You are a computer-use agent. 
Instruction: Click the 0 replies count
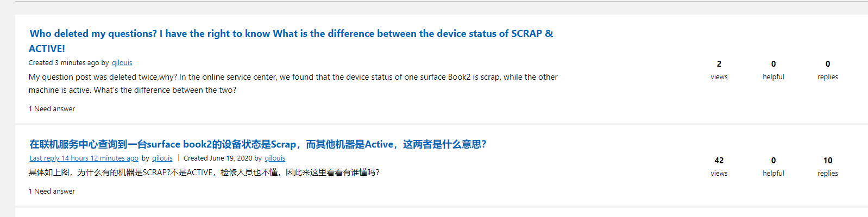click(x=828, y=64)
